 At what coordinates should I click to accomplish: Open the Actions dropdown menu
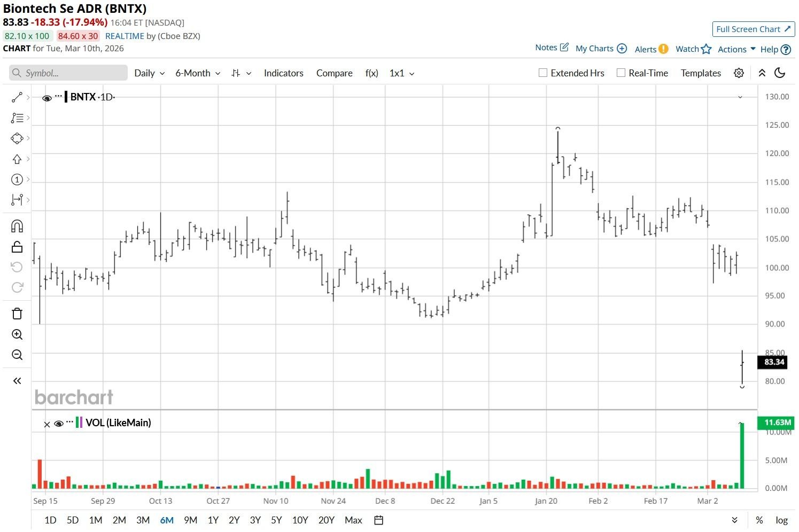pos(736,49)
